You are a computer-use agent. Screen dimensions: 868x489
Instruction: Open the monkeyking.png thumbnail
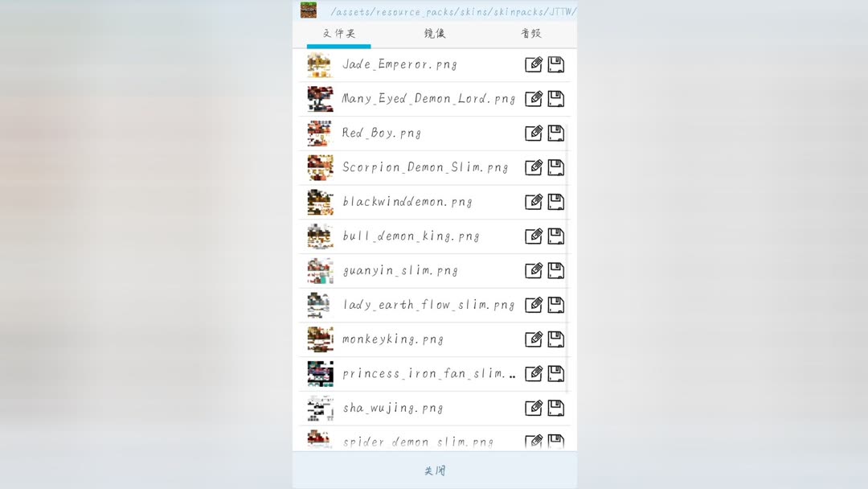[x=320, y=339]
